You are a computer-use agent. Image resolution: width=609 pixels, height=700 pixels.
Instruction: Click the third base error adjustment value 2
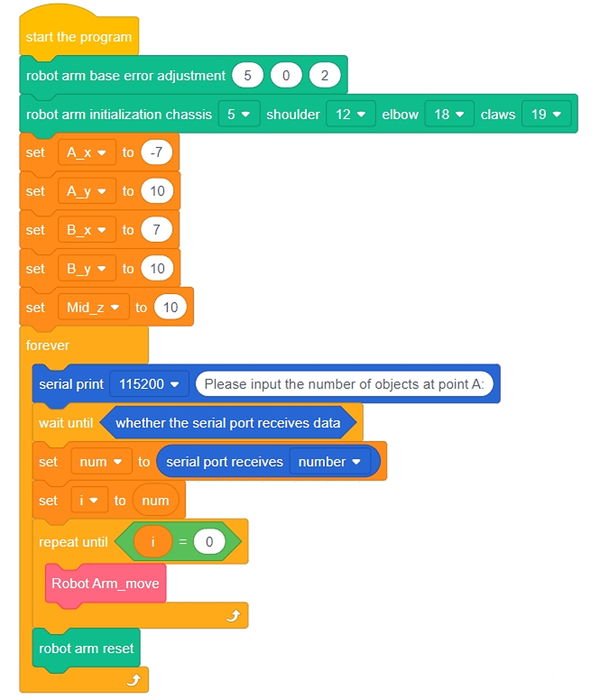(325, 75)
